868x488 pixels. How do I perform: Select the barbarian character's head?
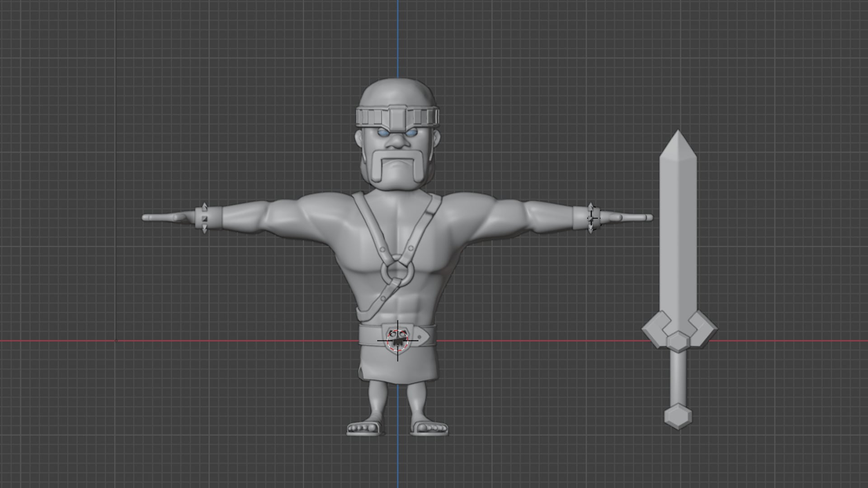point(397,134)
